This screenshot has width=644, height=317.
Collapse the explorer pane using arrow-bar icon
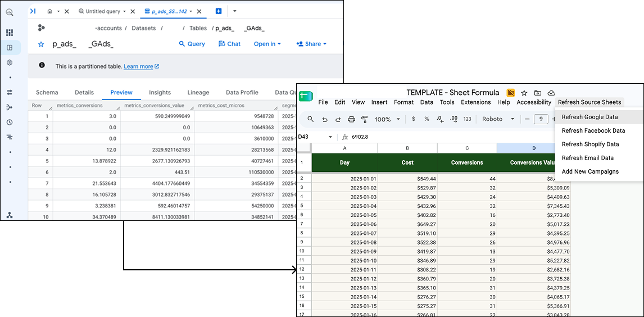pos(33,11)
